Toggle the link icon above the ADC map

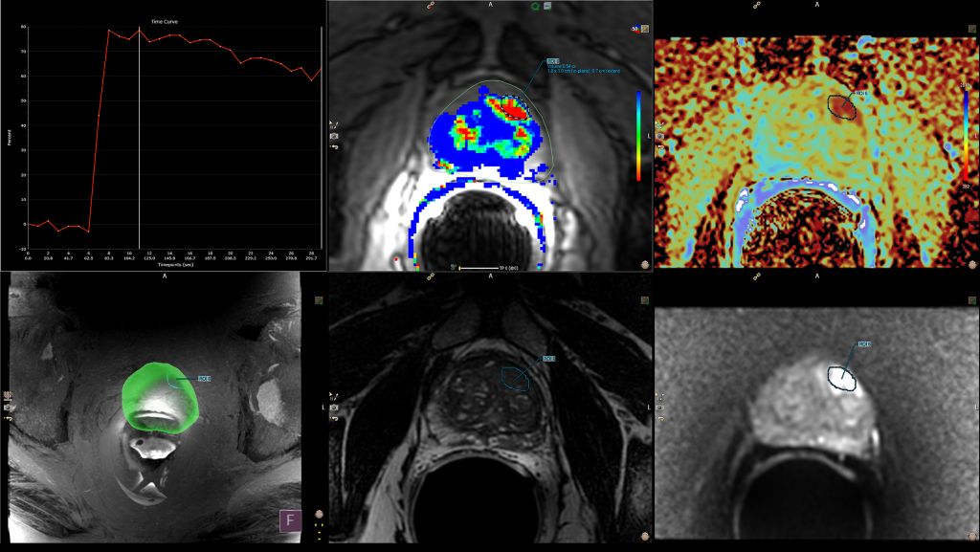[x=757, y=5]
